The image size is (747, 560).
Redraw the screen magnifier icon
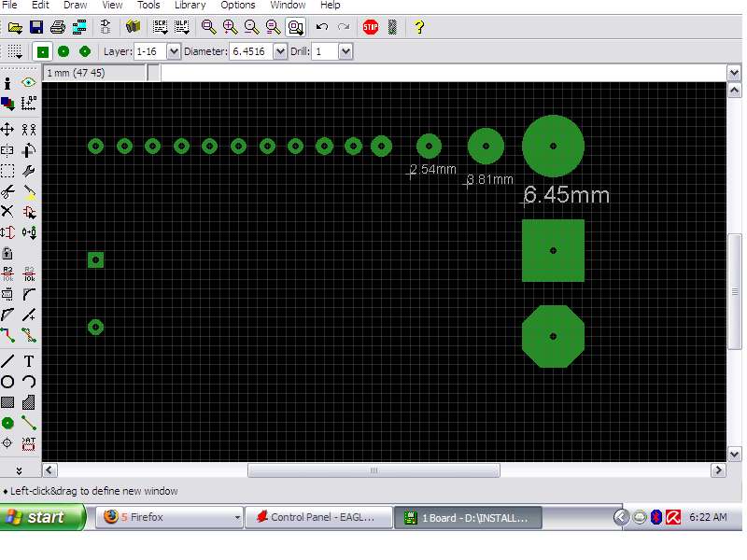coord(273,27)
